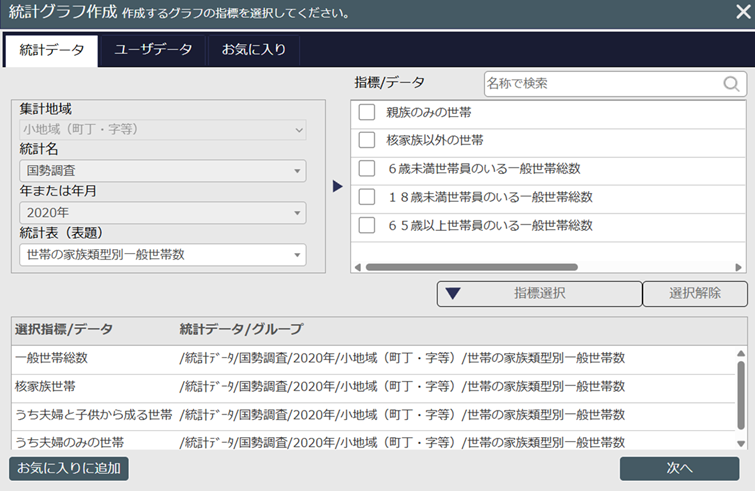Focus the 名称で検索 search field
The width and height of the screenshot is (755, 491).
[x=603, y=84]
